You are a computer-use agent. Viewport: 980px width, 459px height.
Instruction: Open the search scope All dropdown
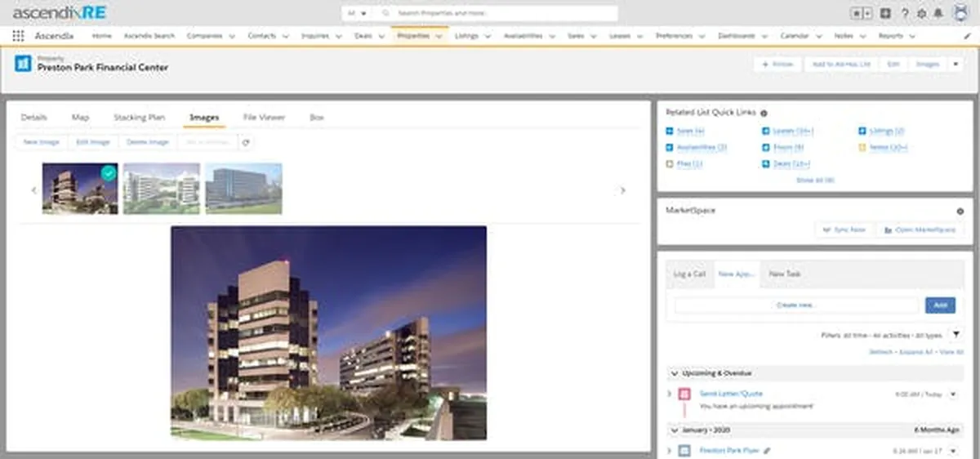pos(357,14)
